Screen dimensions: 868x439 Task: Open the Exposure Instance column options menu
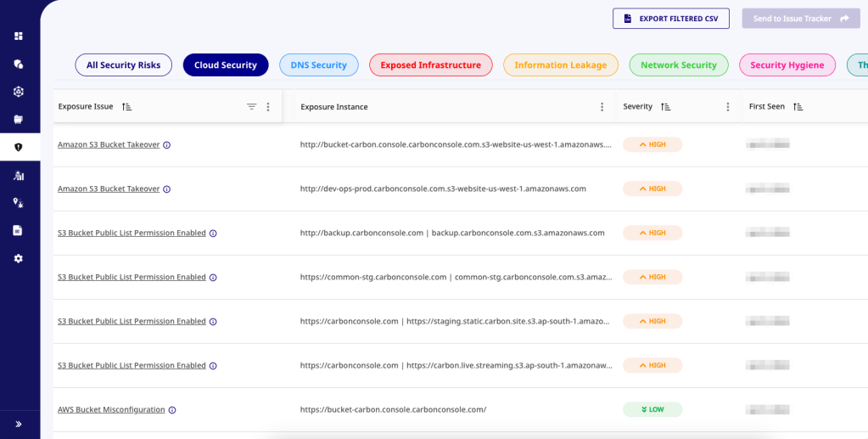(602, 107)
